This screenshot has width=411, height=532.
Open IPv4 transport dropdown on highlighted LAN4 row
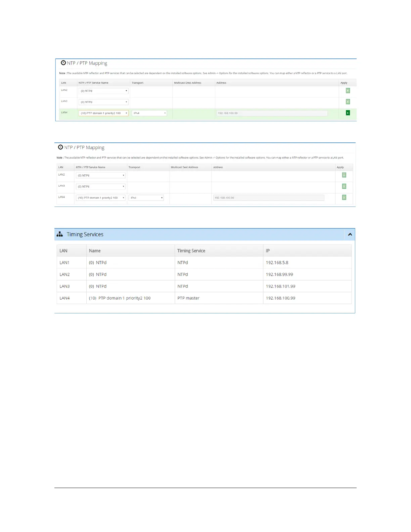149,113
